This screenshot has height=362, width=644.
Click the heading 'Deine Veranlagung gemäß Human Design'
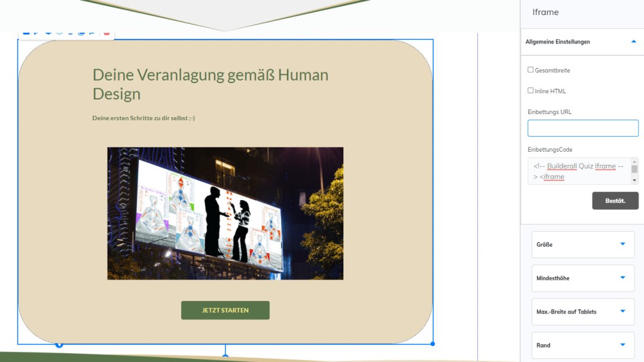pos(210,84)
